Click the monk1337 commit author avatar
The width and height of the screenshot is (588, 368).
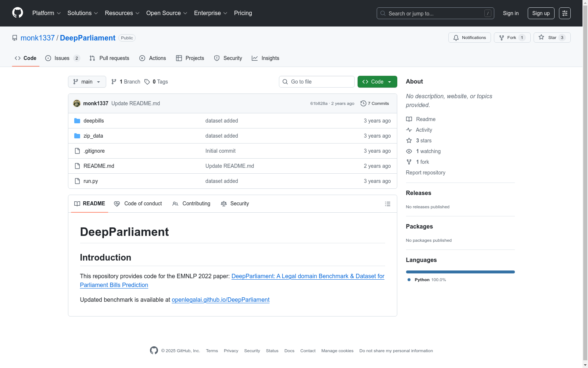(77, 103)
